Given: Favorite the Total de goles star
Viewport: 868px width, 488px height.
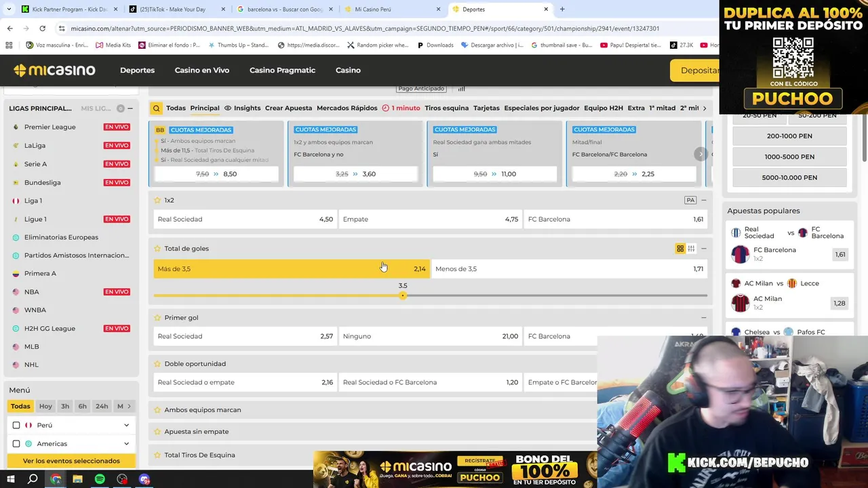Looking at the screenshot, I should [x=157, y=248].
